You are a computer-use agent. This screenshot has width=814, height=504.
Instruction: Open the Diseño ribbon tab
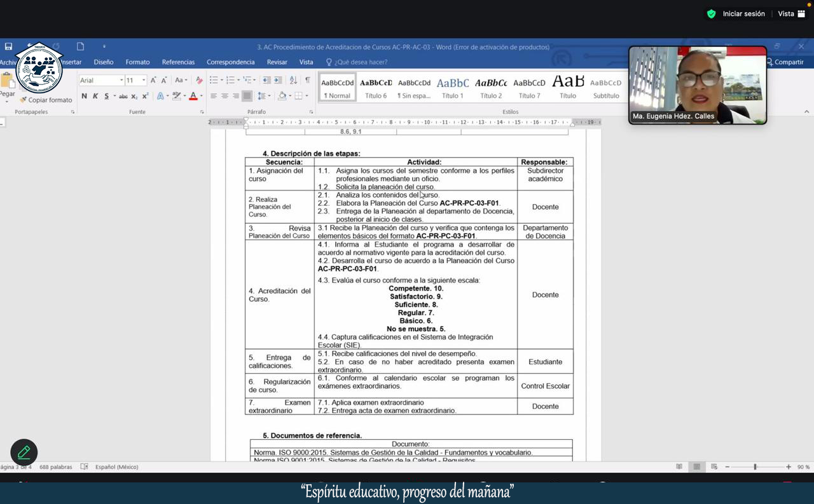pyautogui.click(x=104, y=62)
